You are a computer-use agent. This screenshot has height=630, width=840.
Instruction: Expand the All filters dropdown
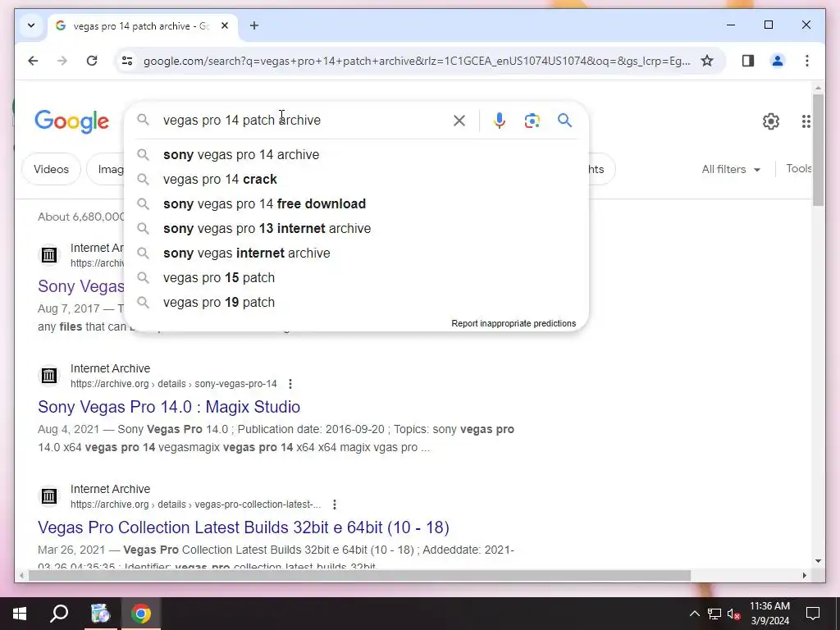coord(731,169)
